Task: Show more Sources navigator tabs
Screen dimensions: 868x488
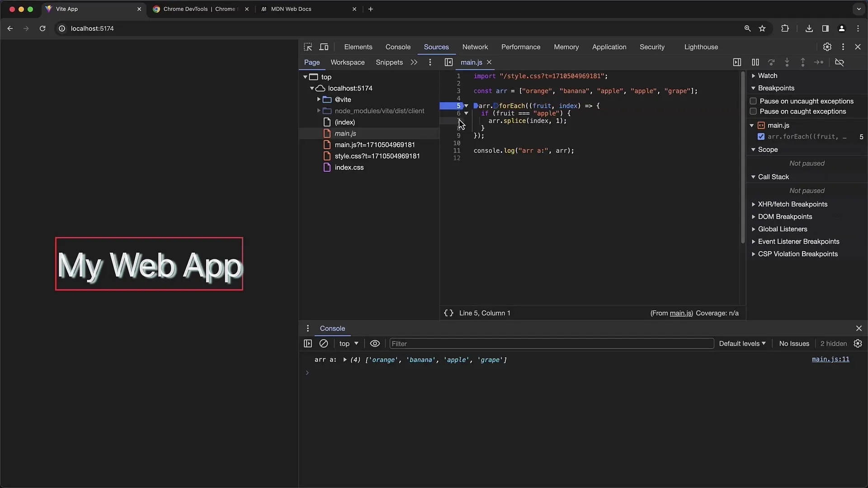Action: (x=414, y=62)
